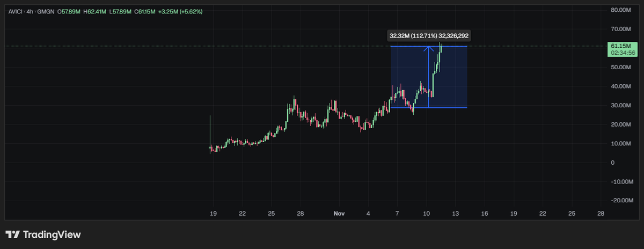Click the 32.32M (112.71%) measurement tooltip
Viewport: 644px width, 249px height.
coord(429,36)
